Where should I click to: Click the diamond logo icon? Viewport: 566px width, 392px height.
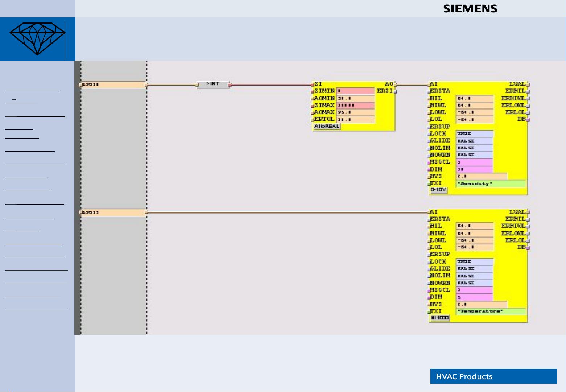click(x=37, y=38)
